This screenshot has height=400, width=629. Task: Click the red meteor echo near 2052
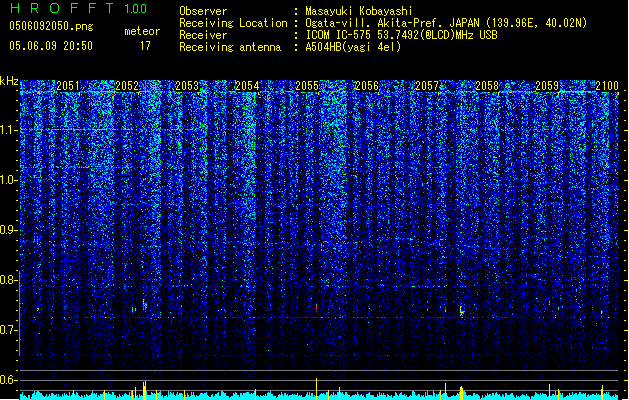[144, 305]
